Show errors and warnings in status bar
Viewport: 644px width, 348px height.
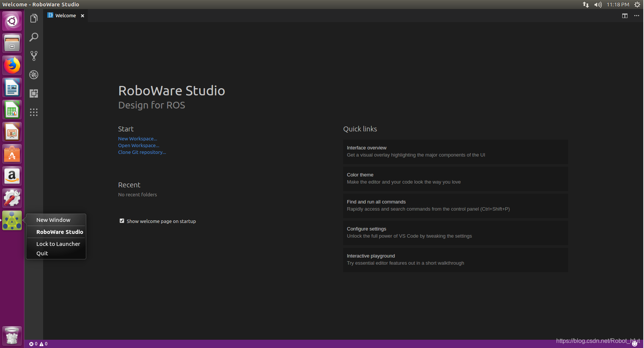(38, 344)
